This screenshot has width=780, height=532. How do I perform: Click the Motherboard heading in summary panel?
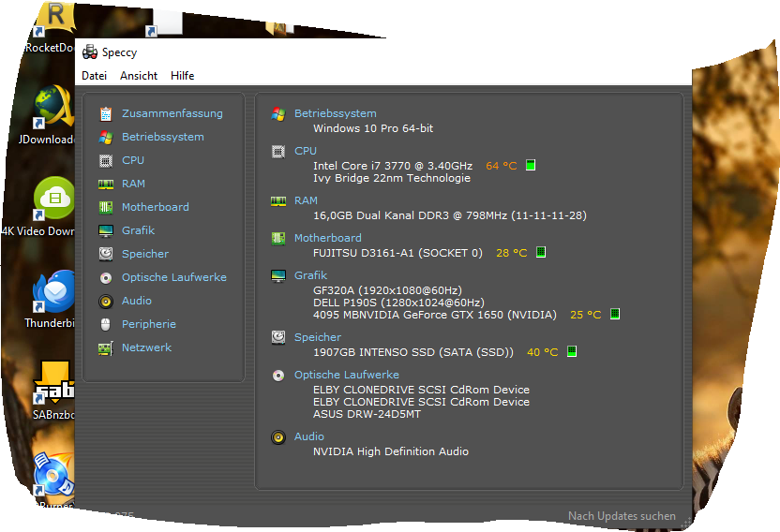click(328, 238)
